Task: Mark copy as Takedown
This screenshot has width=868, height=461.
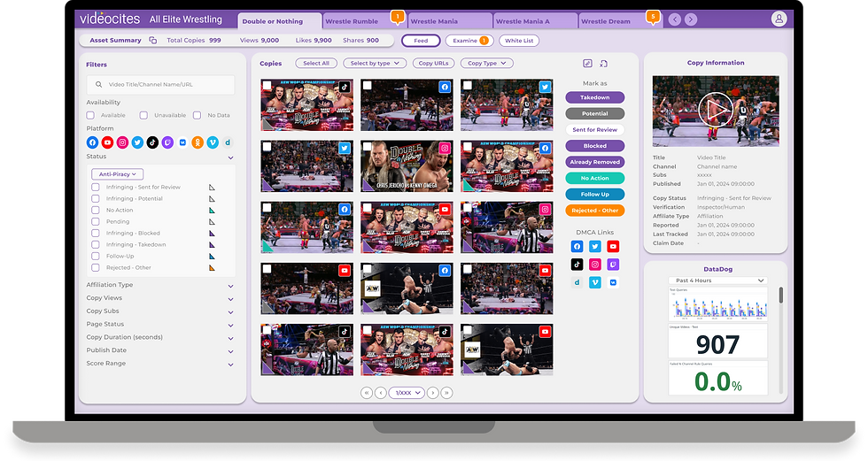Action: [x=595, y=97]
